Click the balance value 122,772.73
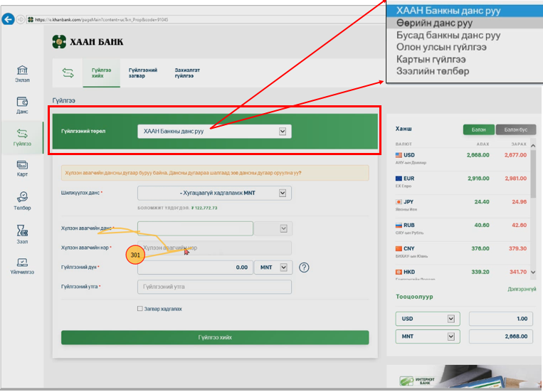The image size is (543, 392). tap(204, 208)
